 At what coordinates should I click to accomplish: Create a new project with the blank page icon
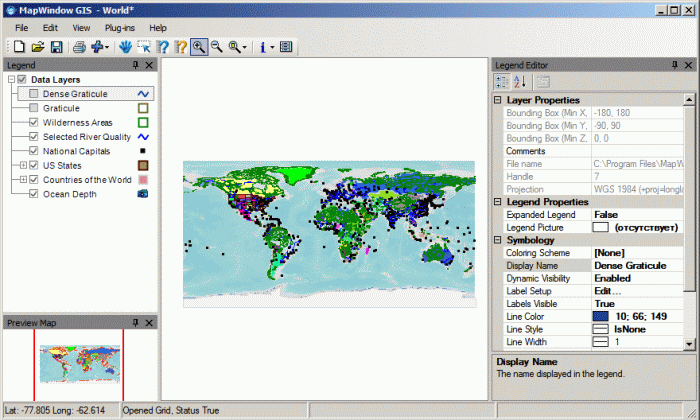(x=19, y=47)
